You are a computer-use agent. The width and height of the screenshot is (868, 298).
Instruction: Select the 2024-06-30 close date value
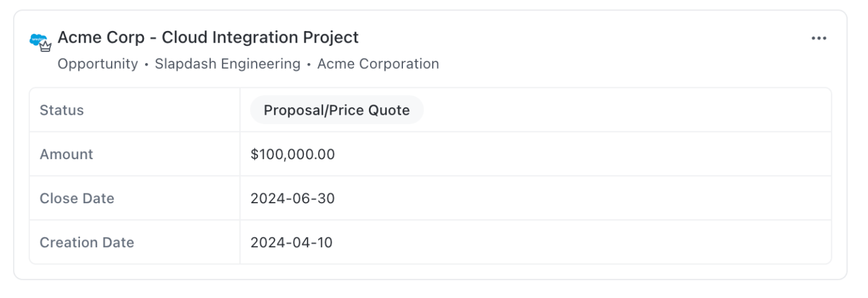click(291, 198)
